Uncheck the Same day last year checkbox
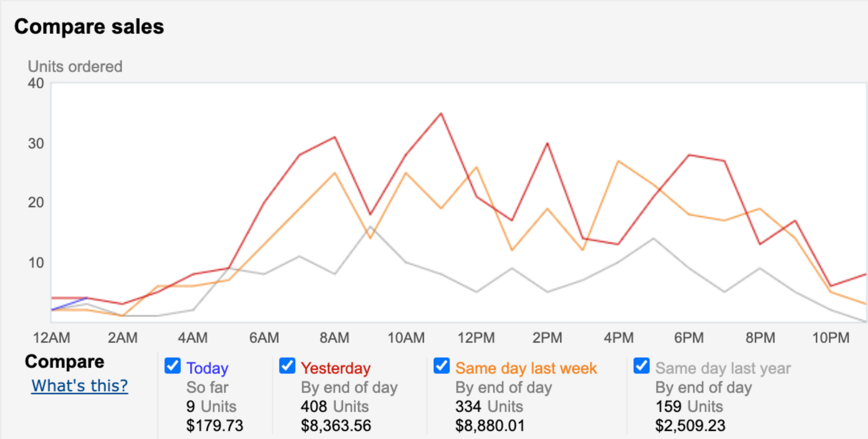868x439 pixels. (x=642, y=366)
